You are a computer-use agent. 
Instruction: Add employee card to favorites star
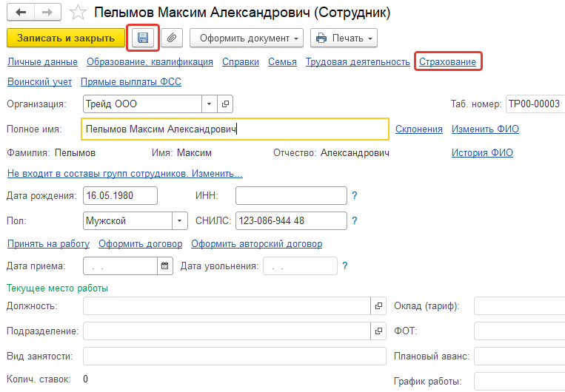point(78,13)
